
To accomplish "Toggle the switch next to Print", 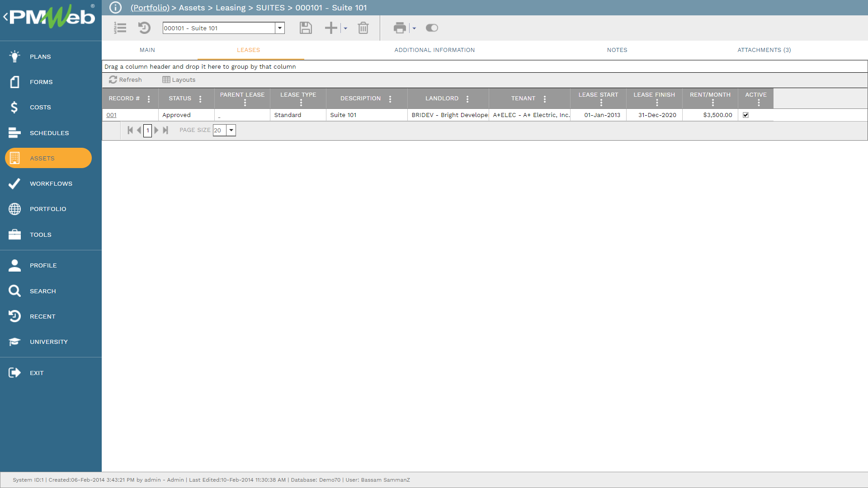I will coord(432,28).
